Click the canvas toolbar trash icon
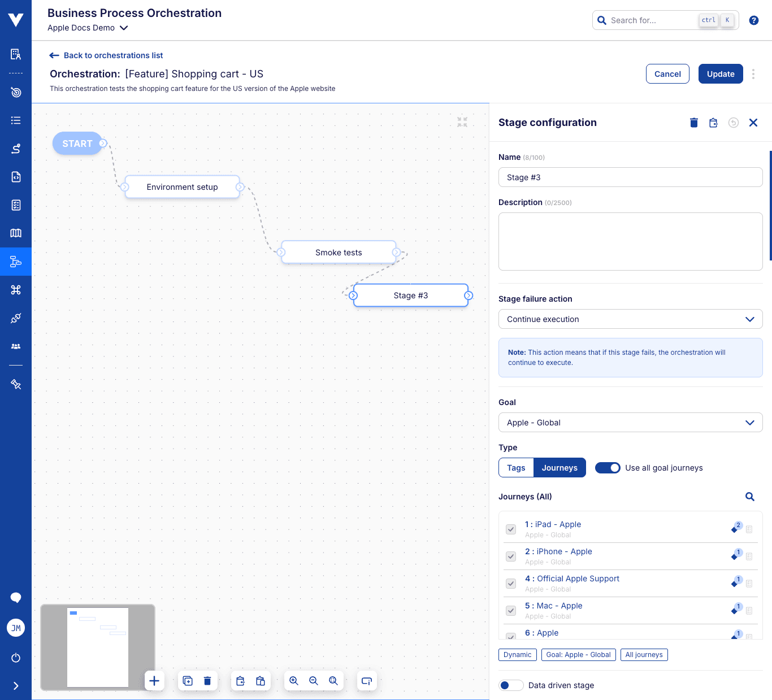This screenshot has height=700, width=772. [x=207, y=681]
